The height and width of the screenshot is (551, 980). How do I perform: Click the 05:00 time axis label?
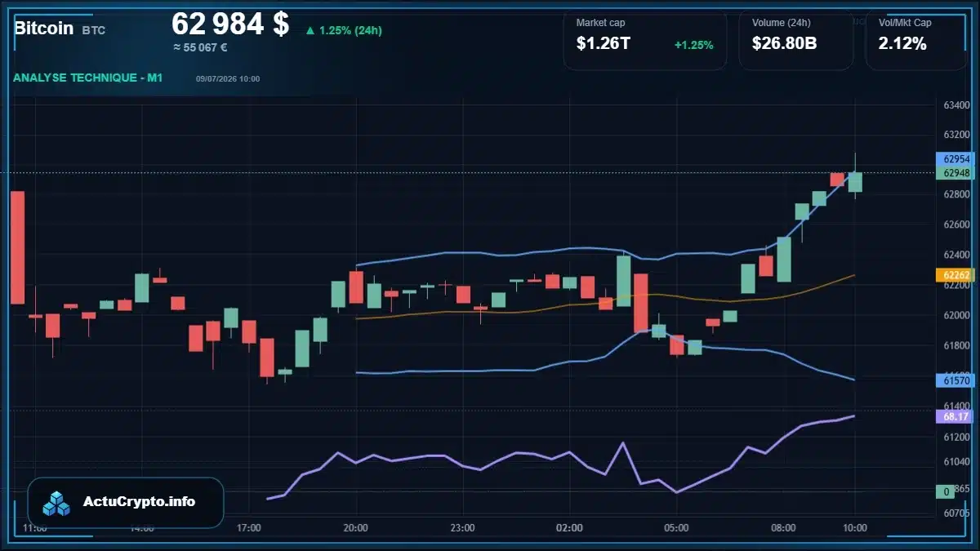pos(676,528)
